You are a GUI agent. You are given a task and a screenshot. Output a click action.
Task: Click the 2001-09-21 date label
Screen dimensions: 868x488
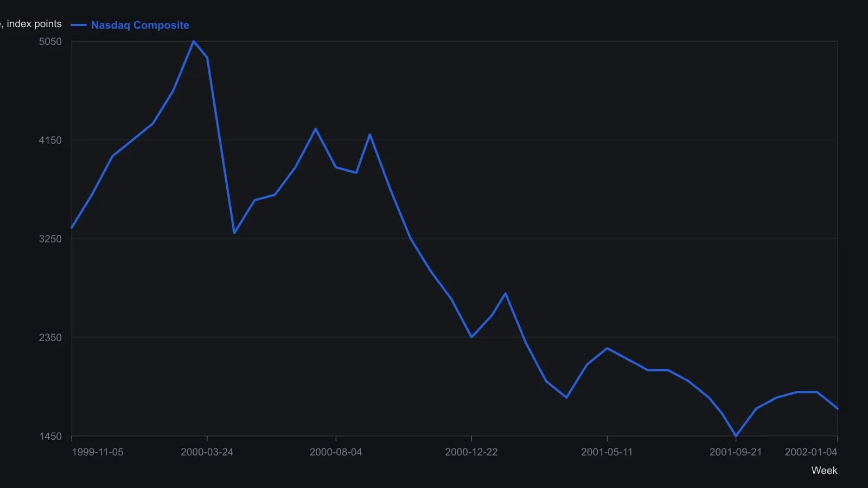coord(736,452)
